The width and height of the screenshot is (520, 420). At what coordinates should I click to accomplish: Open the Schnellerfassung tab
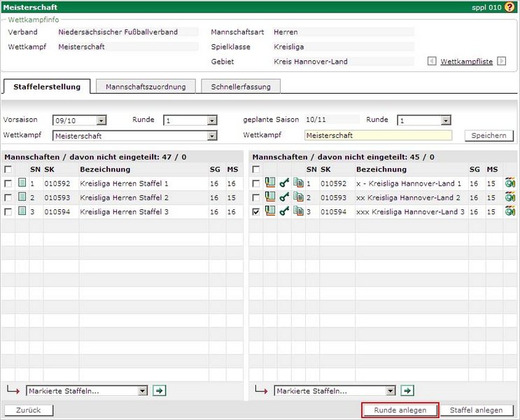[241, 87]
